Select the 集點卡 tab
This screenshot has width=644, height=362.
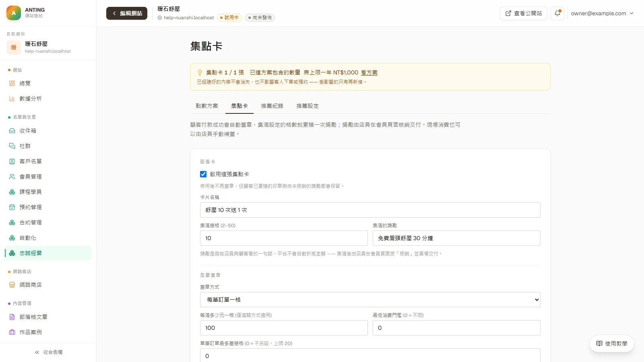pos(239,106)
